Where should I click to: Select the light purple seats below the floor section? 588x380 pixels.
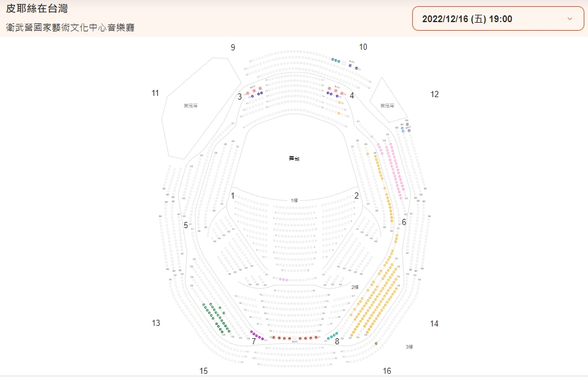tap(283, 280)
